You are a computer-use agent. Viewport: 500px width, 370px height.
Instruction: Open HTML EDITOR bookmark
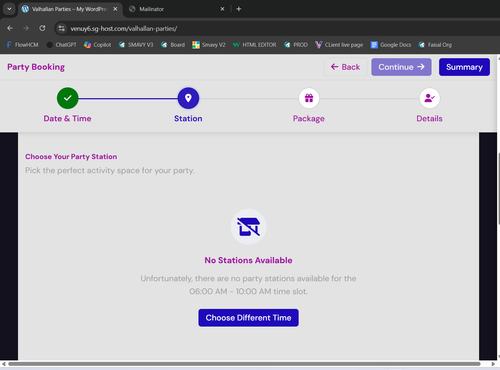255,45
